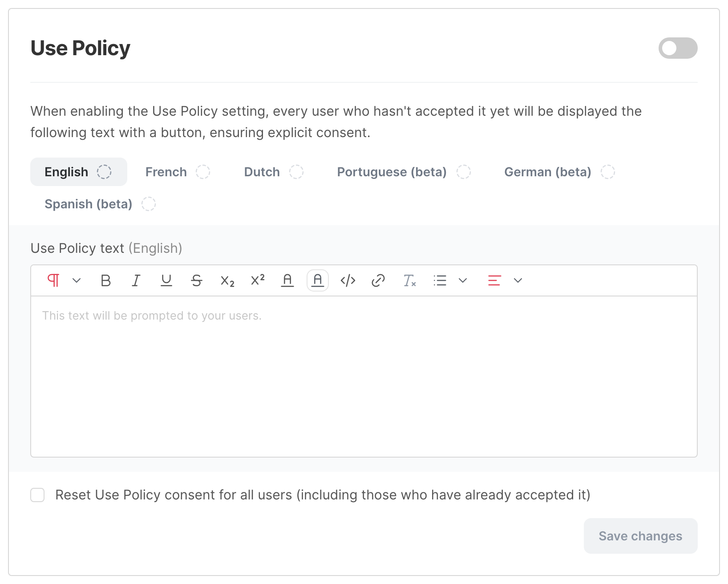Click the paragraph format icon
The width and height of the screenshot is (728, 584).
pyautogui.click(x=53, y=280)
